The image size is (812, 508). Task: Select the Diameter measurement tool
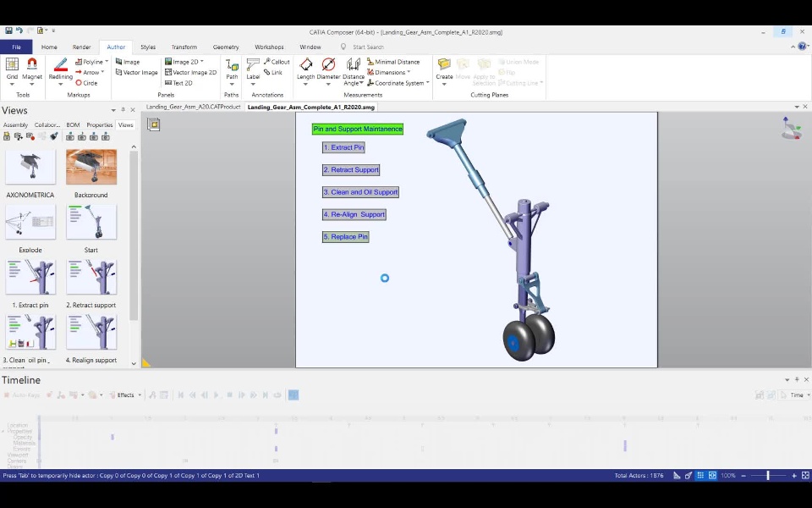(x=328, y=69)
